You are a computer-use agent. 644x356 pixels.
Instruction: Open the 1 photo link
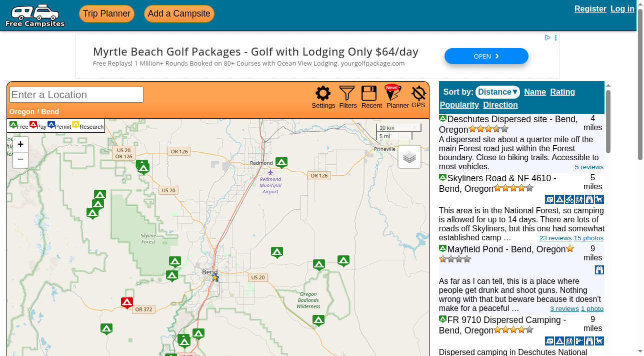tap(592, 309)
